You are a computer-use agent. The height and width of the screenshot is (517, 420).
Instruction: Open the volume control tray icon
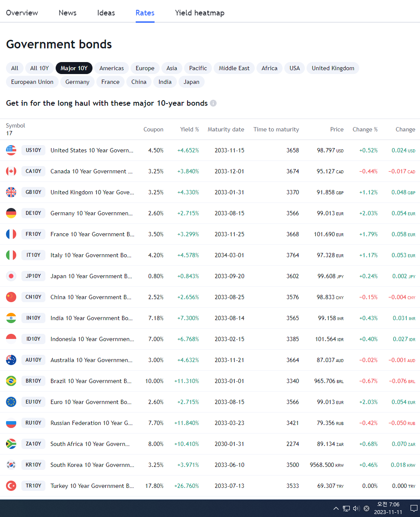(x=356, y=508)
